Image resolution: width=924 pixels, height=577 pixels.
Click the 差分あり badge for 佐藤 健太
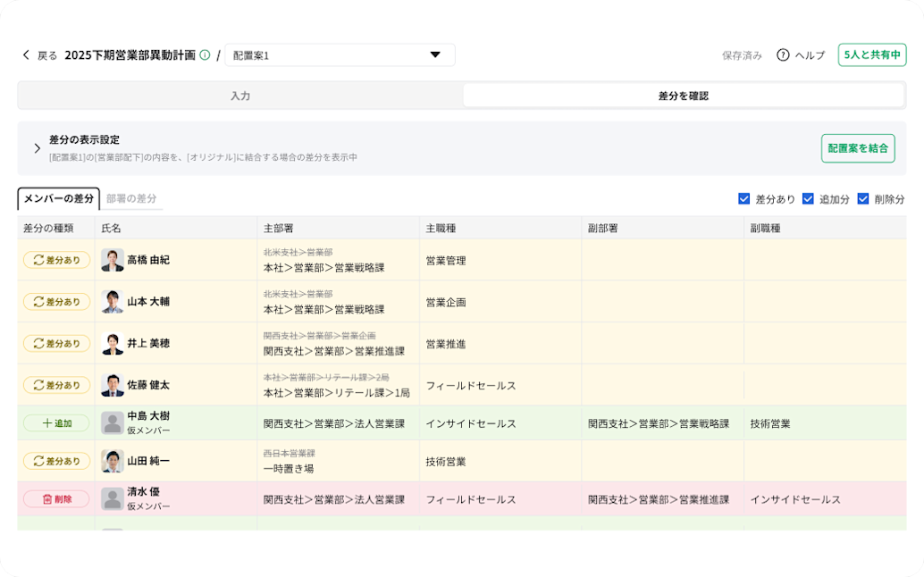(x=55, y=385)
